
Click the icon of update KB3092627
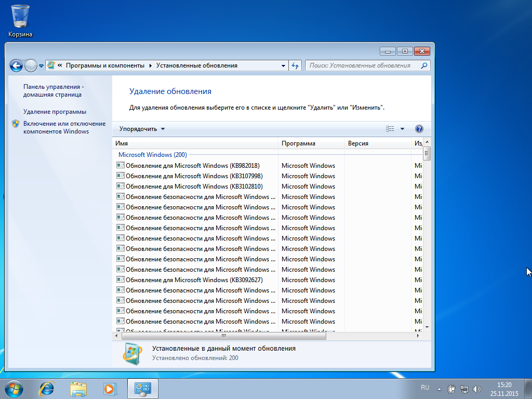[x=120, y=280]
